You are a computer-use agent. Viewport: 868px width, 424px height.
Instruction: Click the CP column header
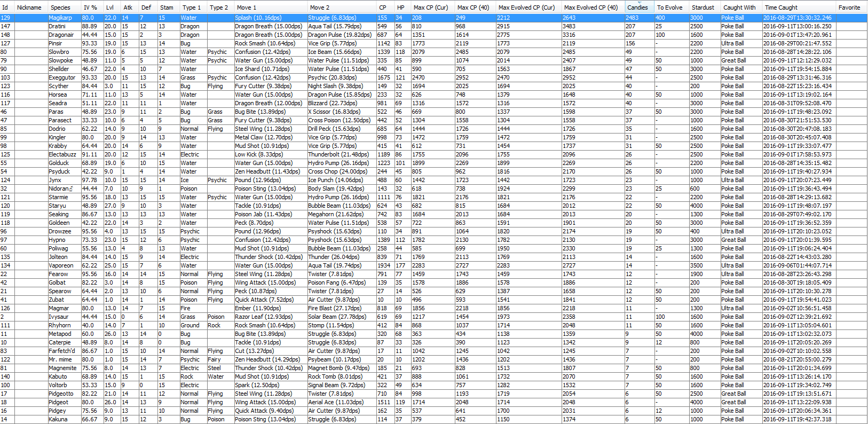384,7
